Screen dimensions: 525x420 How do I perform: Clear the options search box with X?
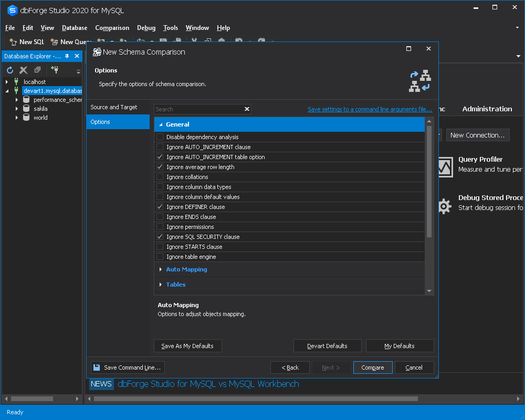247,109
